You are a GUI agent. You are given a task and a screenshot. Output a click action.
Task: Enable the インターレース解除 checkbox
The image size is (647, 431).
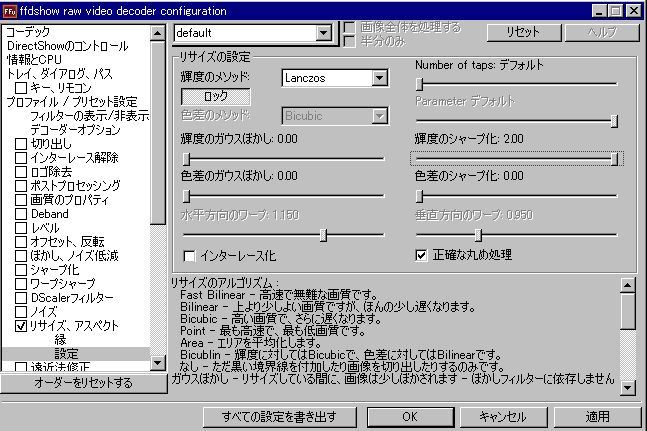click(x=21, y=158)
